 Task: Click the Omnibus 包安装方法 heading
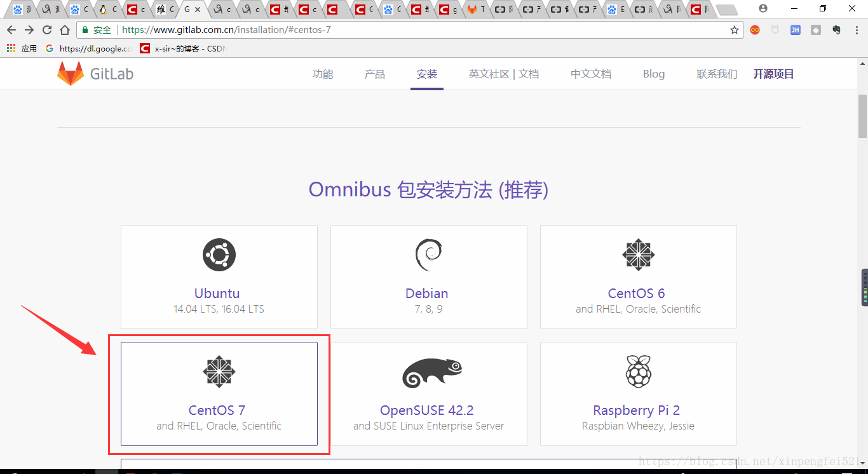428,189
